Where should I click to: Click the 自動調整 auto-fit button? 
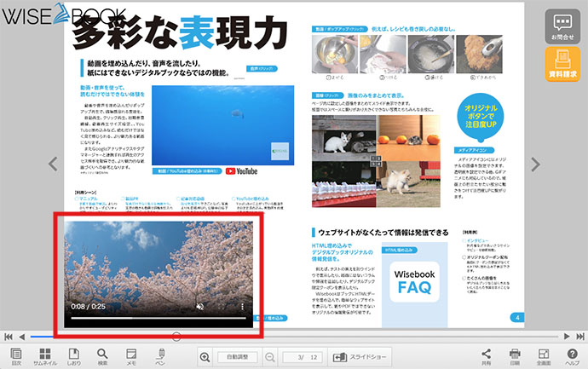coord(237,357)
